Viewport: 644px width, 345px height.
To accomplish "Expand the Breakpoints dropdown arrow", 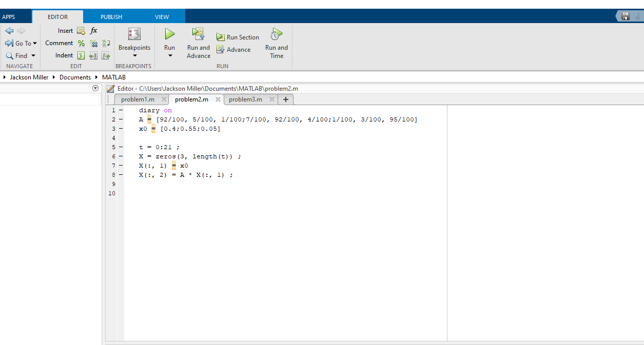I will click(x=135, y=56).
